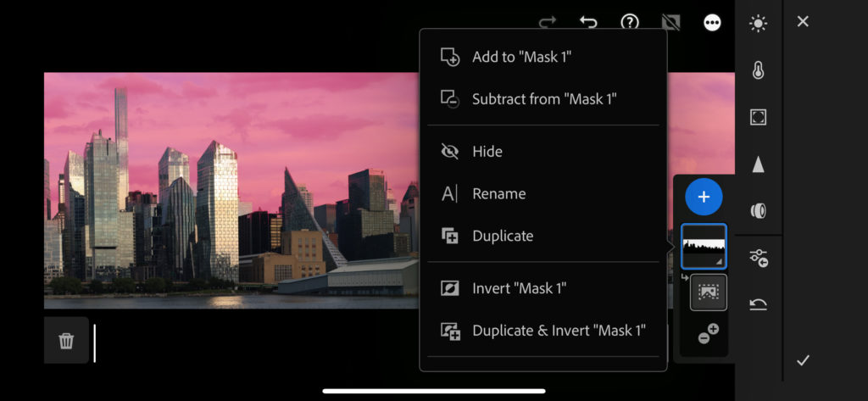The width and height of the screenshot is (868, 401).
Task: Open the help question mark icon
Action: point(630,22)
